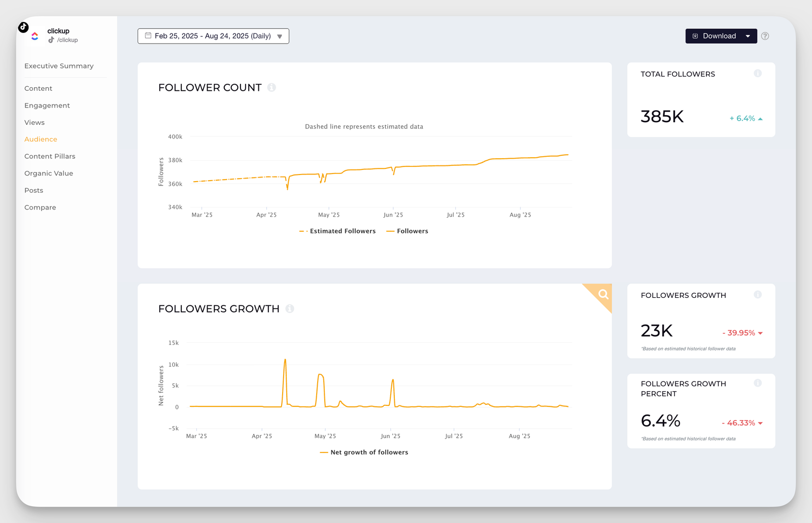812x523 pixels.
Task: Click the info icon beside FOLLOWER COUNT
Action: click(x=272, y=87)
